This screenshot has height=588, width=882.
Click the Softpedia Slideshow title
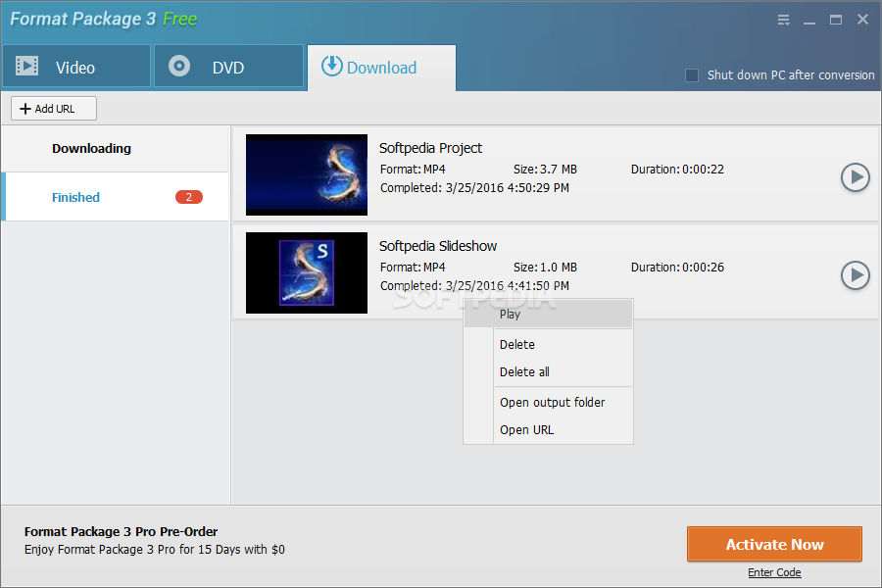[x=438, y=246]
